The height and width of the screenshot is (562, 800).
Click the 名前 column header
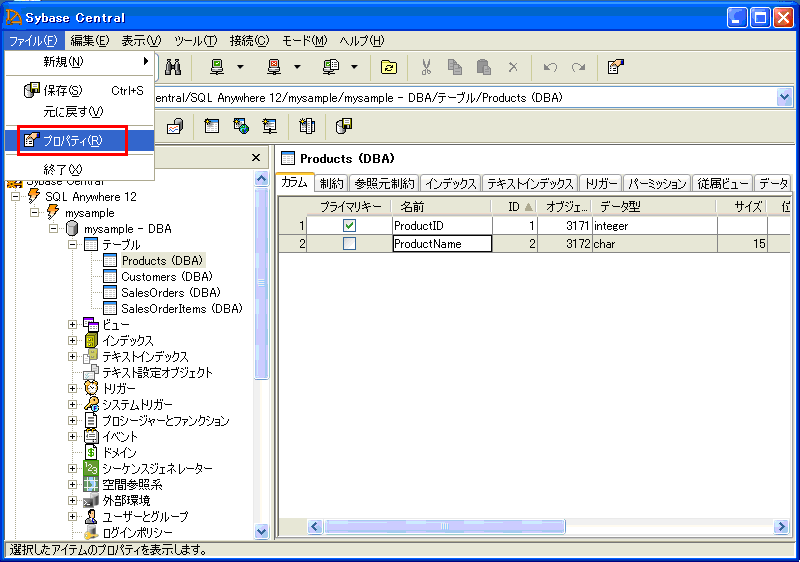click(x=412, y=206)
